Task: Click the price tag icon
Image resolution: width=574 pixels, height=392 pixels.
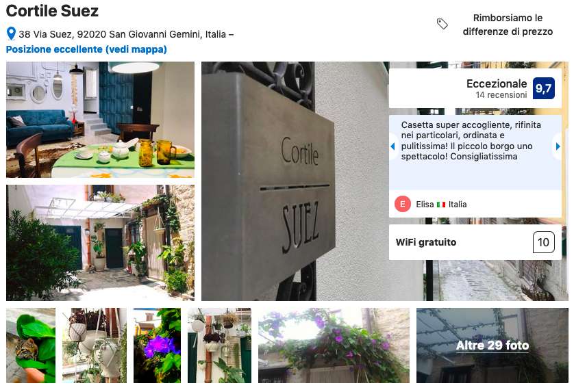Action: pos(442,24)
